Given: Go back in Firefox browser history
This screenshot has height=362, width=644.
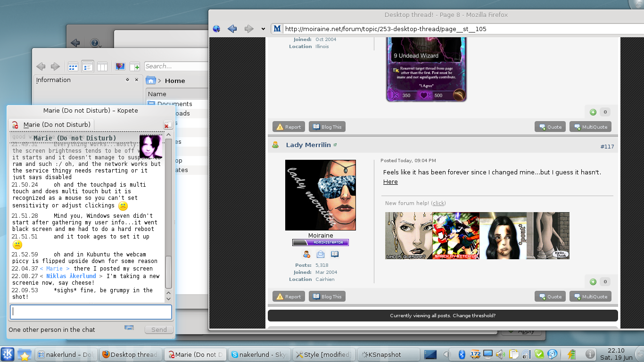Looking at the screenshot, I should coord(232,29).
